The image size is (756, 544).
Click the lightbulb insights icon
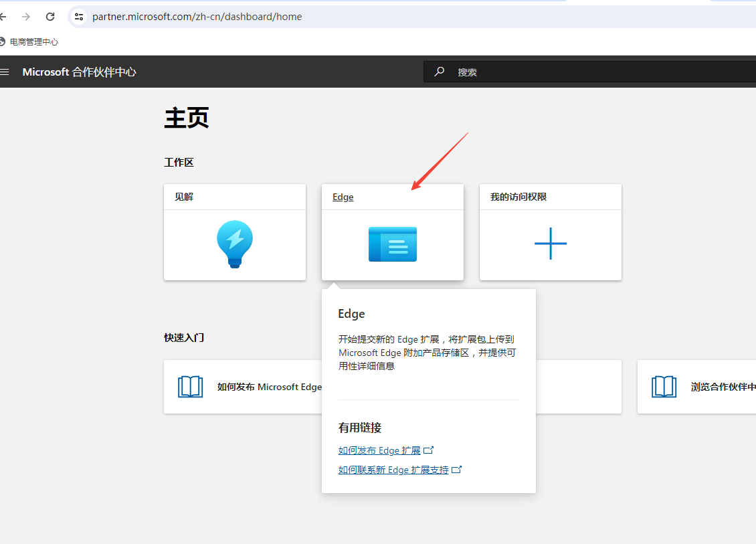(235, 244)
